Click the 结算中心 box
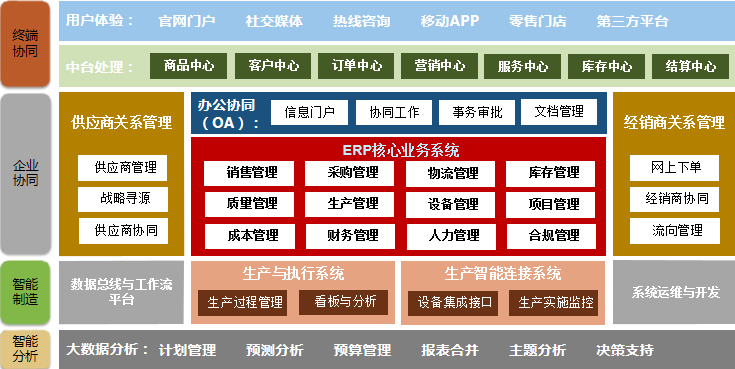 [x=690, y=66]
